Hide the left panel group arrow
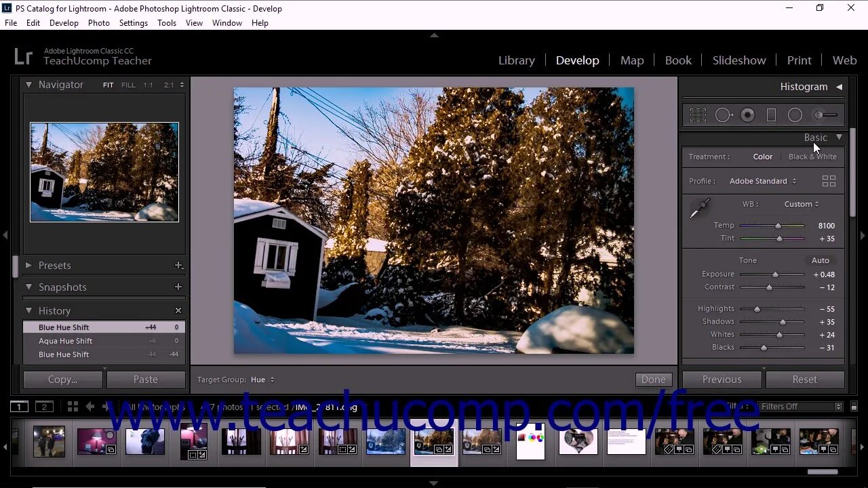Viewport: 868px width, 488px height. (5, 235)
